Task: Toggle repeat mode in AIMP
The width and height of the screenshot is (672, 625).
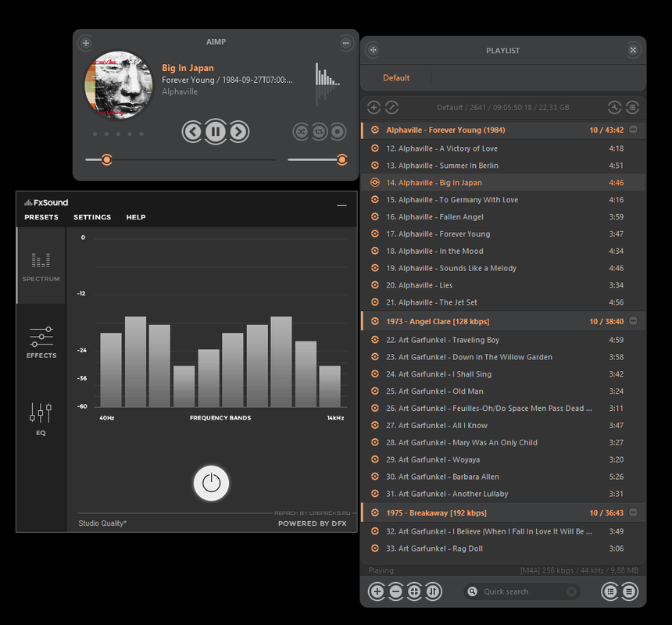Action: tap(319, 131)
